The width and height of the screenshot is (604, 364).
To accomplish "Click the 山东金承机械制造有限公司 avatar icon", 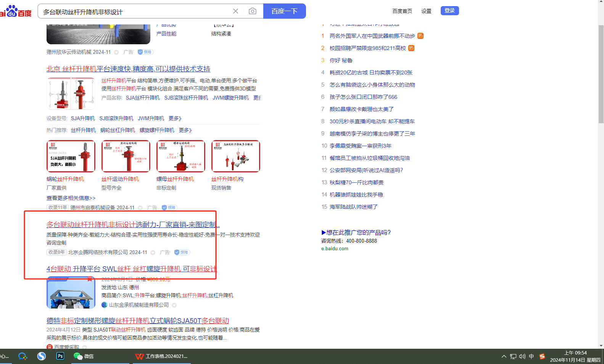I will 104,305.
